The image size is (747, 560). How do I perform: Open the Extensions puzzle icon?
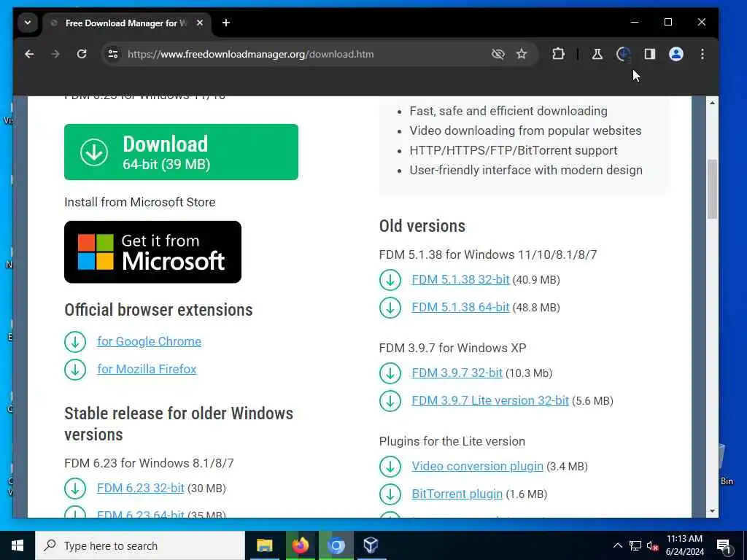tap(558, 54)
